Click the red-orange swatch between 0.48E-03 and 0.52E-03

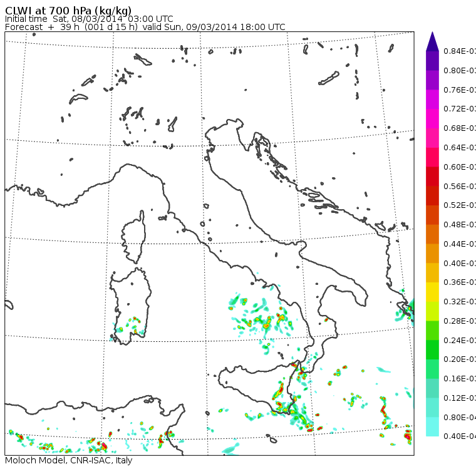[432, 215]
